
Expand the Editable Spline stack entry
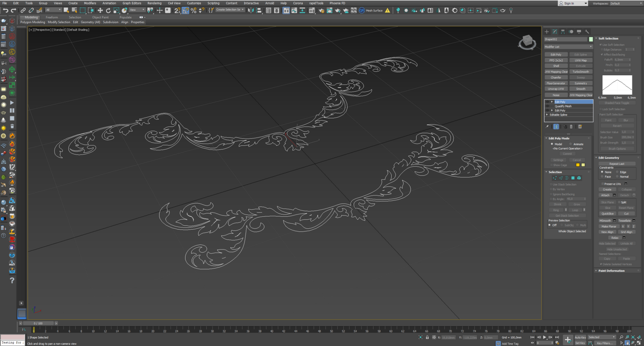pos(547,115)
